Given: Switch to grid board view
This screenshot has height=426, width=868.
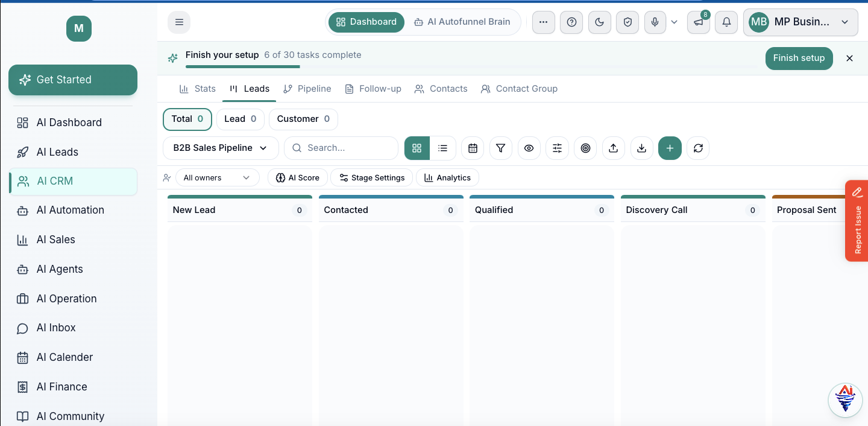Looking at the screenshot, I should coord(417,148).
